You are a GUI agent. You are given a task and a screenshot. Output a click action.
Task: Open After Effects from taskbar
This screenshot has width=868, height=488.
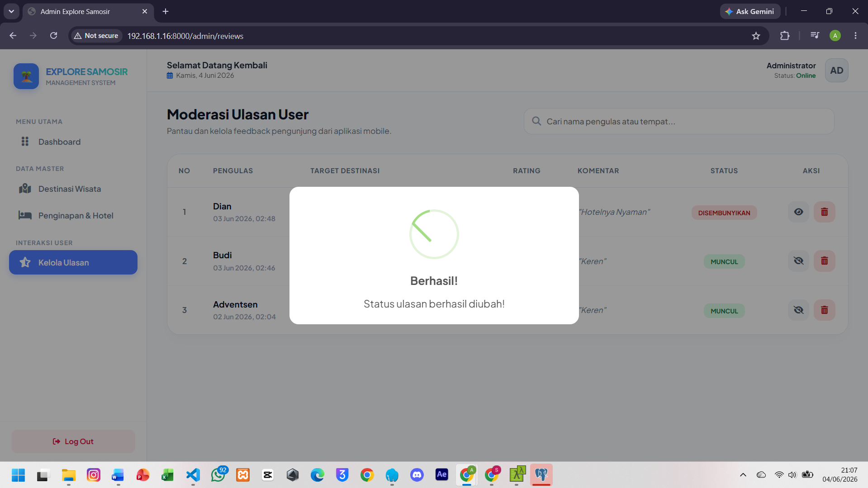441,475
